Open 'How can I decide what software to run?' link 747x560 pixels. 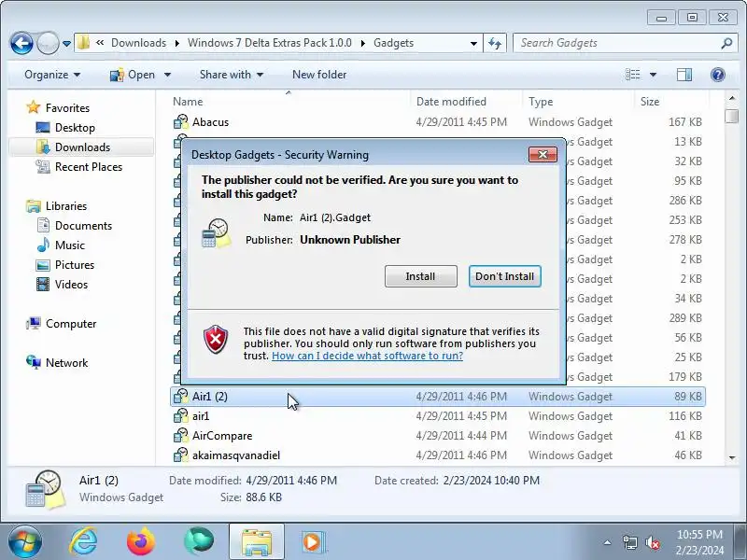(367, 356)
